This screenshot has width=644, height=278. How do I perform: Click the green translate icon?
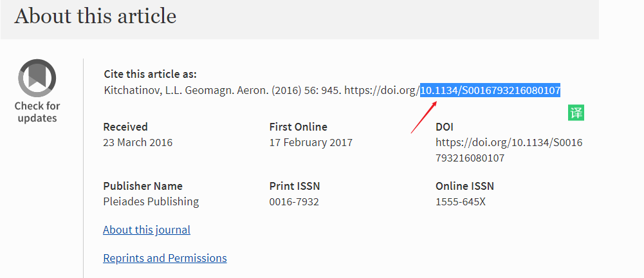point(576,113)
